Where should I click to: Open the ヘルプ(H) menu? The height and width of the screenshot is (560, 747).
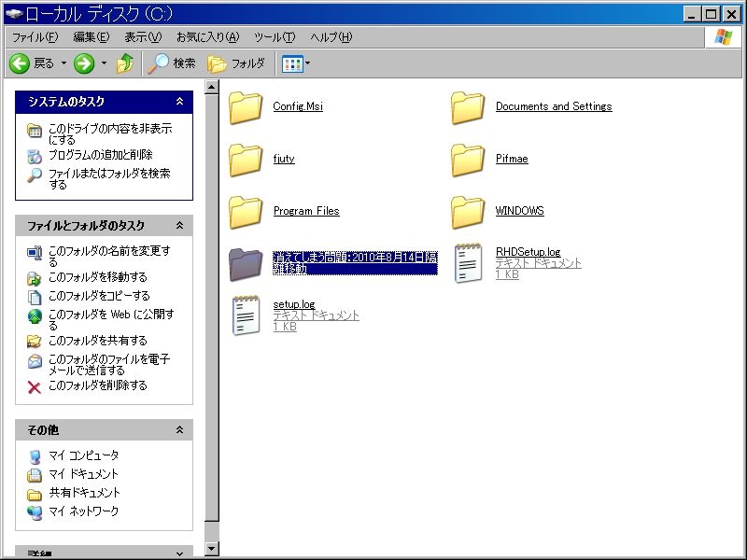[331, 37]
